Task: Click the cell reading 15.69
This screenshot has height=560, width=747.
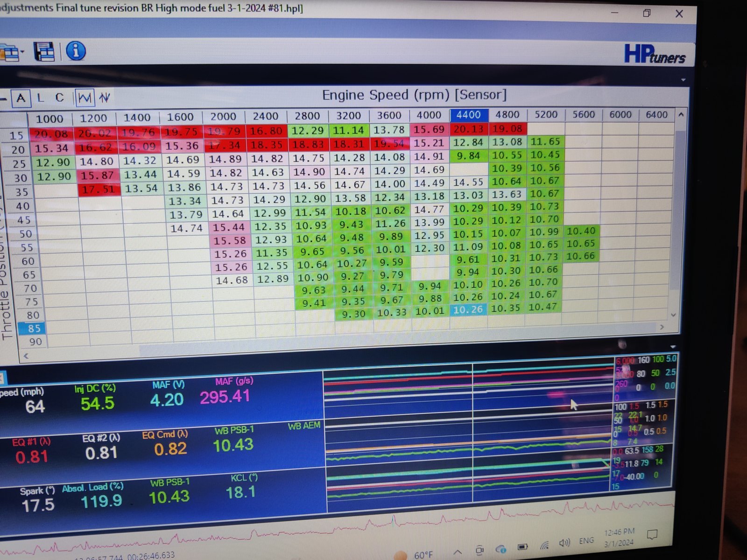Action: point(429,129)
